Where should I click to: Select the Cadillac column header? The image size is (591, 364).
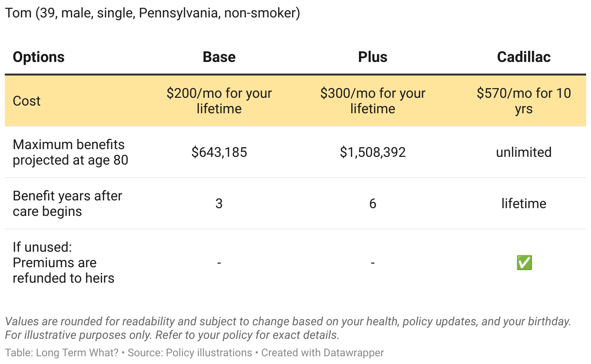(524, 57)
